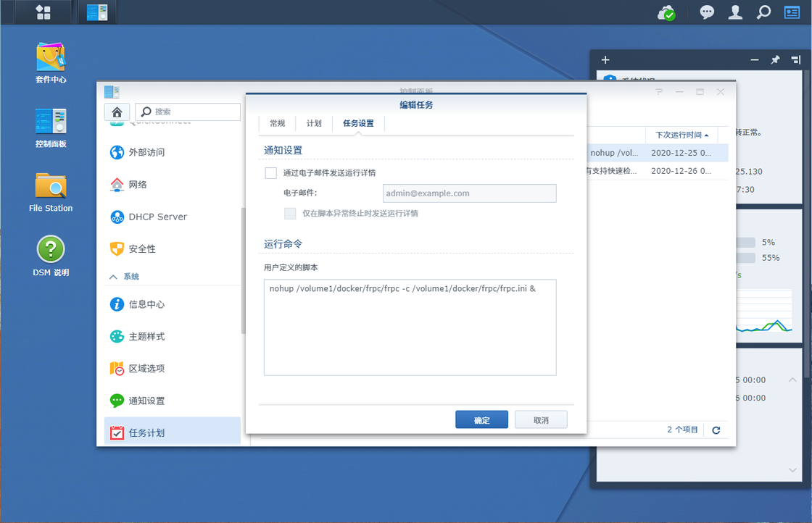The width and height of the screenshot is (812, 523).
Task: Select the task row dated 2020-12-26
Action: coord(657,171)
